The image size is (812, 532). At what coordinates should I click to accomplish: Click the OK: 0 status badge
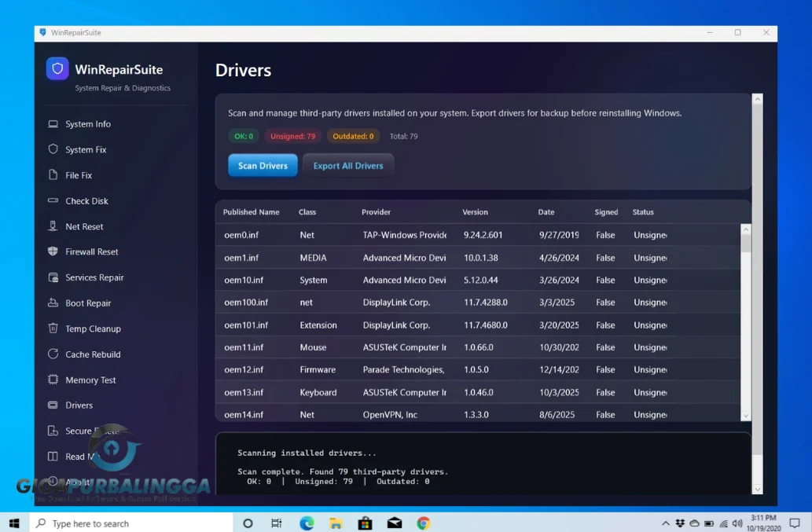[x=244, y=136]
